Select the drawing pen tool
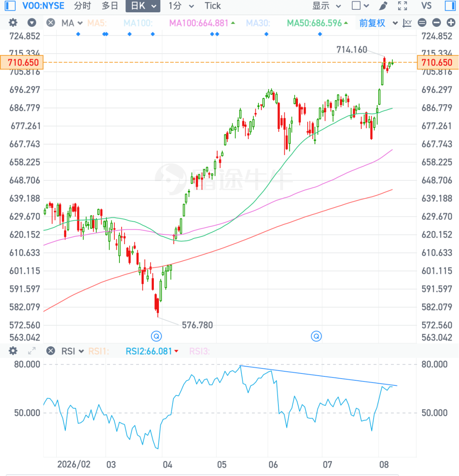Image resolution: width=459 pixels, height=476 pixels. [x=383, y=6]
